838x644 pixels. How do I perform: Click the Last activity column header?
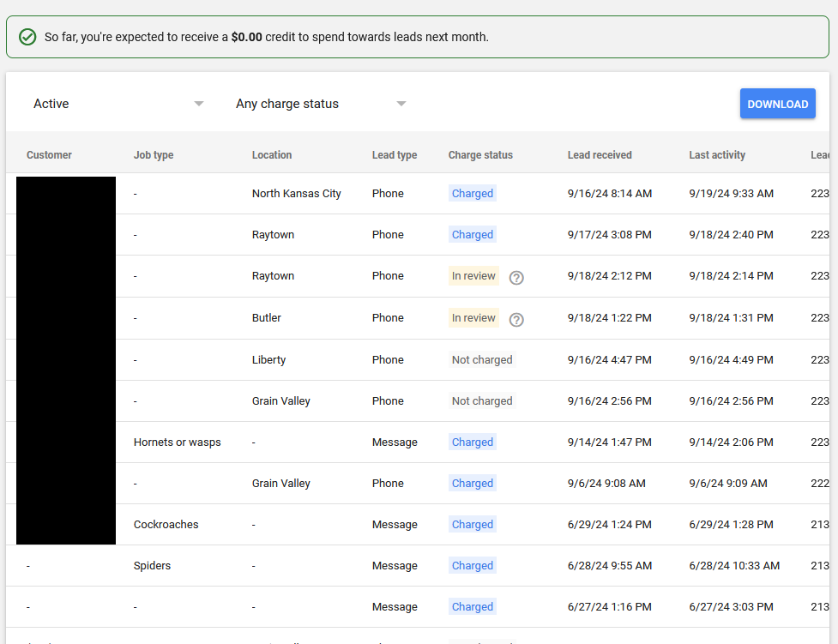(x=716, y=155)
